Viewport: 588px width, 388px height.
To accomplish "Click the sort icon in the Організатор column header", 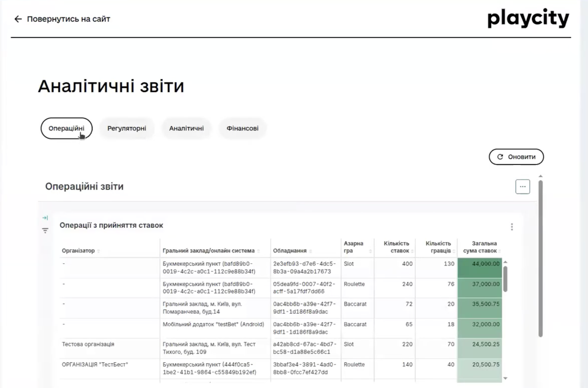I will click(x=99, y=251).
